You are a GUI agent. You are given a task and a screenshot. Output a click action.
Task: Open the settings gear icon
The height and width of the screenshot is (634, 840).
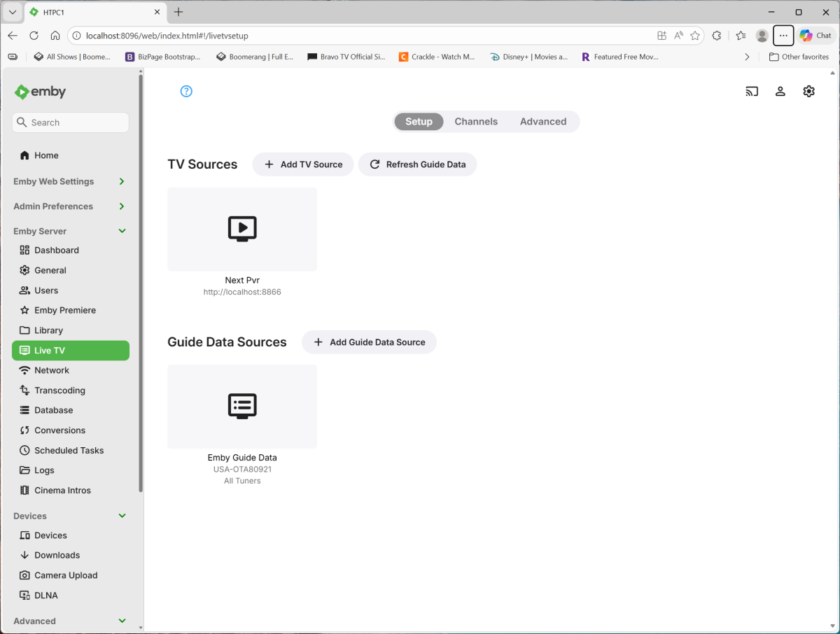pyautogui.click(x=808, y=91)
